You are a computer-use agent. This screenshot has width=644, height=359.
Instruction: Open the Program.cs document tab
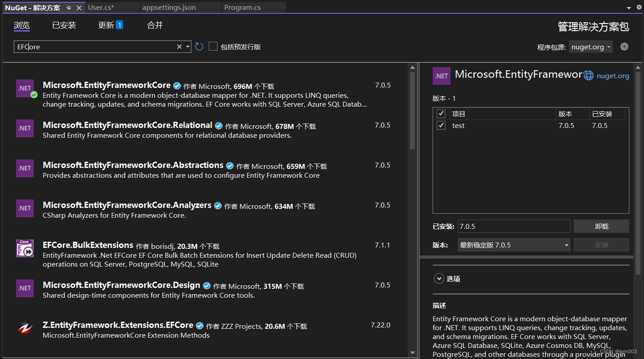point(253,8)
